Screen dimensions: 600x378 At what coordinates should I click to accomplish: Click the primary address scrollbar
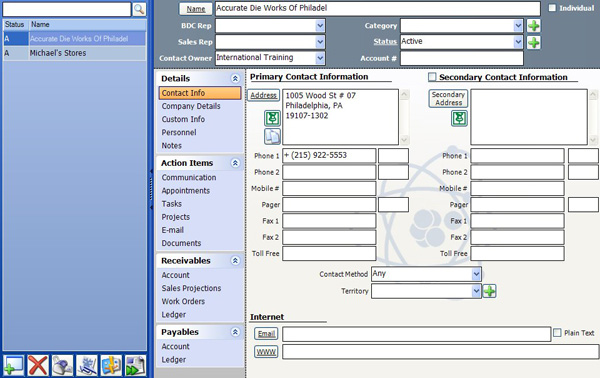(x=404, y=117)
